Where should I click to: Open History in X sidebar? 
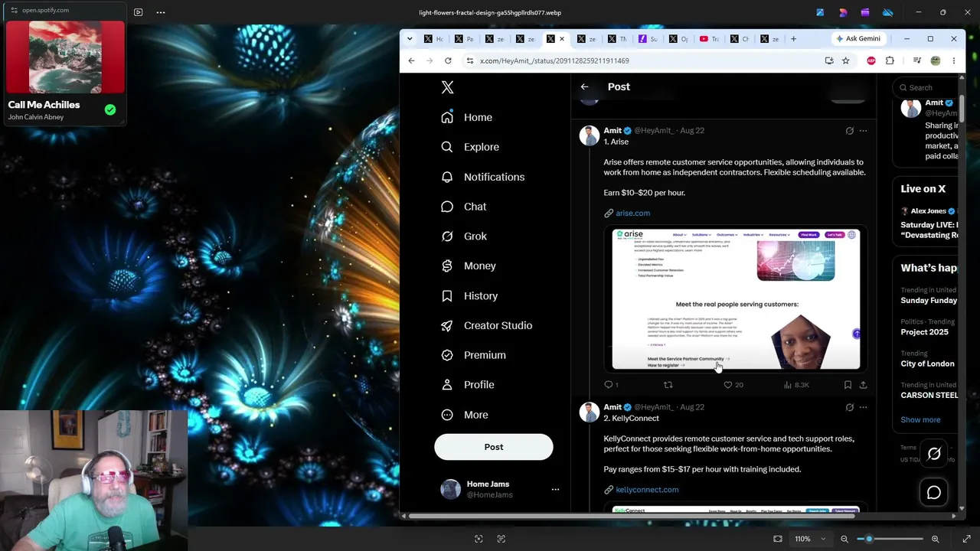point(469,295)
